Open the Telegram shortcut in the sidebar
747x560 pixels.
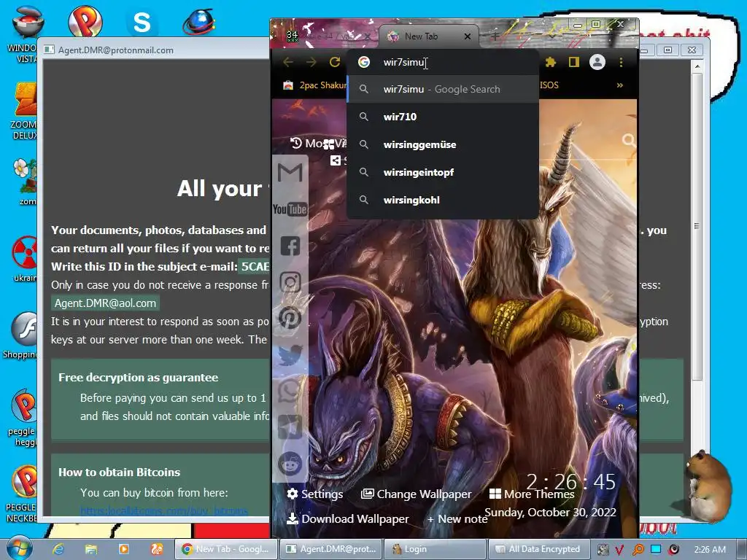290,427
